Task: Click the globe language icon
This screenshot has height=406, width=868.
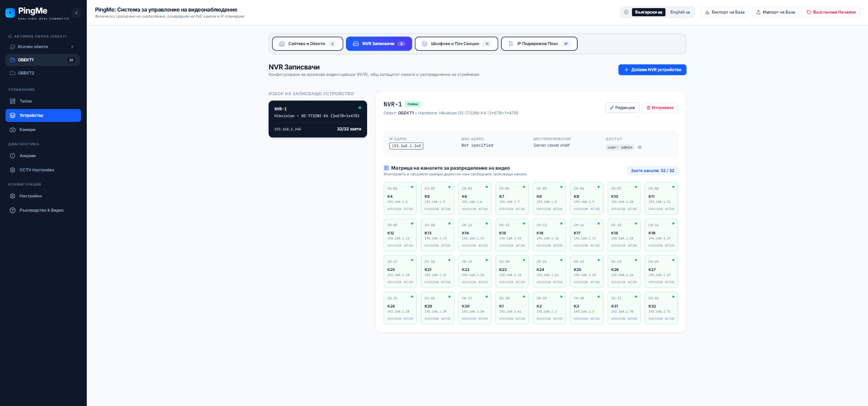Action: click(626, 12)
